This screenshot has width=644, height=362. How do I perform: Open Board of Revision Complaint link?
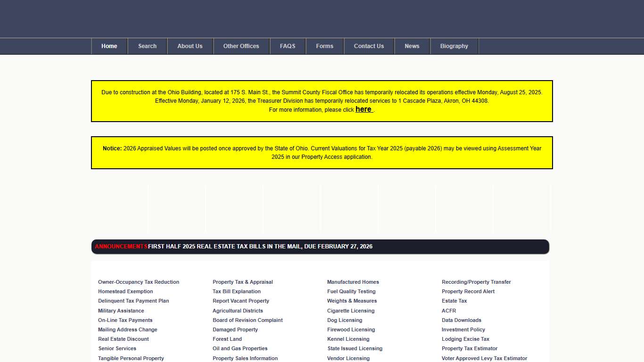248,321
